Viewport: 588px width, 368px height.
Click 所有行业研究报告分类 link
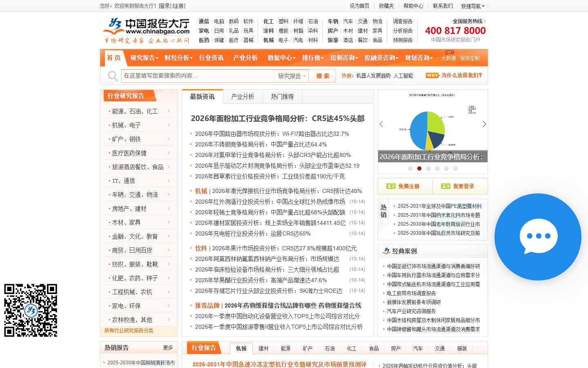129,331
